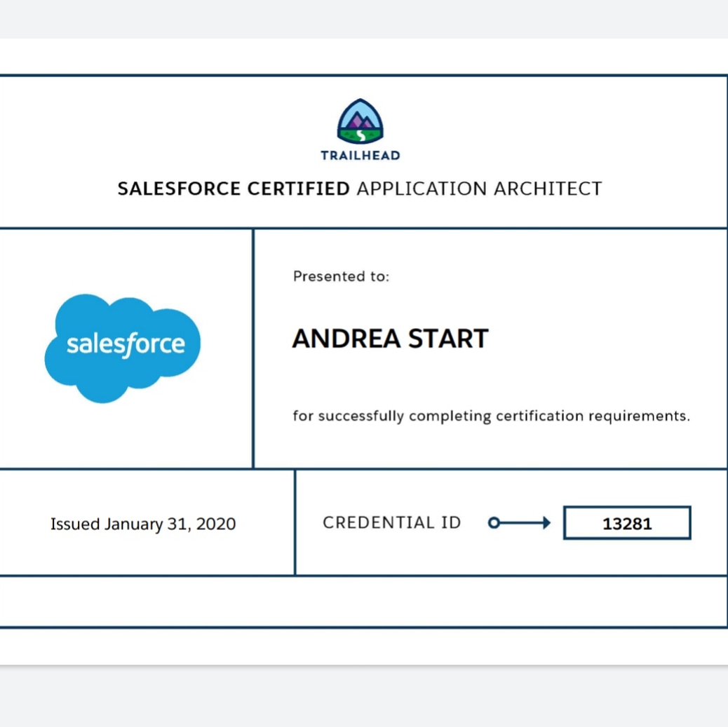This screenshot has height=727, width=728.
Task: Click the credential ID box showing 13281
Action: pos(627,523)
